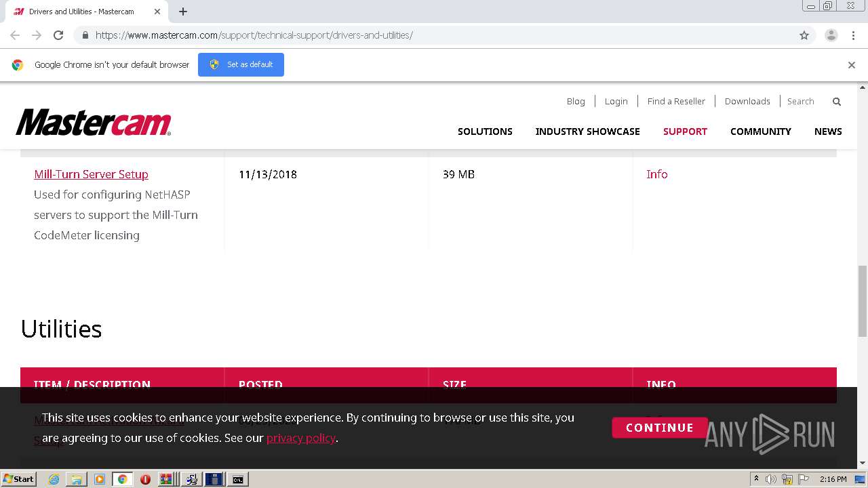
Task: Open the USB device taskbar icon
Action: coord(214,479)
